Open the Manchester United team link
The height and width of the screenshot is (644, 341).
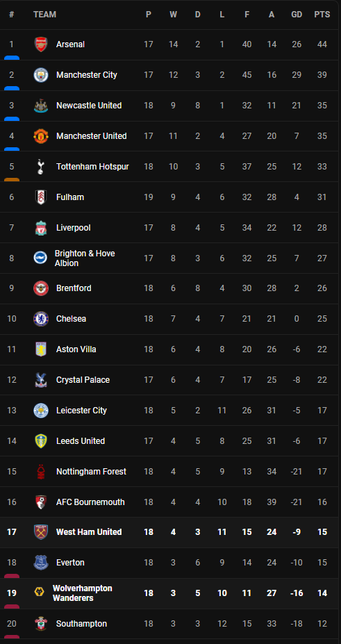[92, 136]
